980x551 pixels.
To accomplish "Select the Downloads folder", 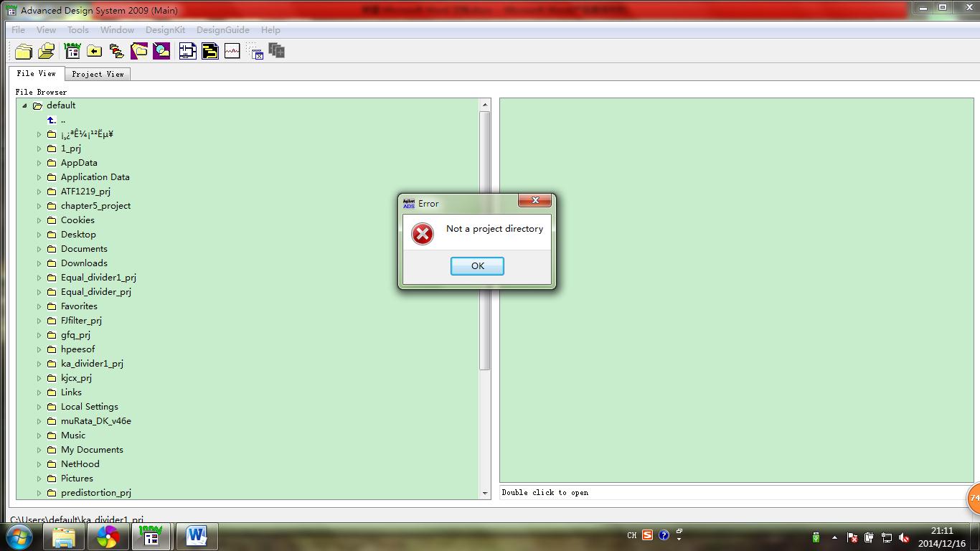I will click(84, 263).
